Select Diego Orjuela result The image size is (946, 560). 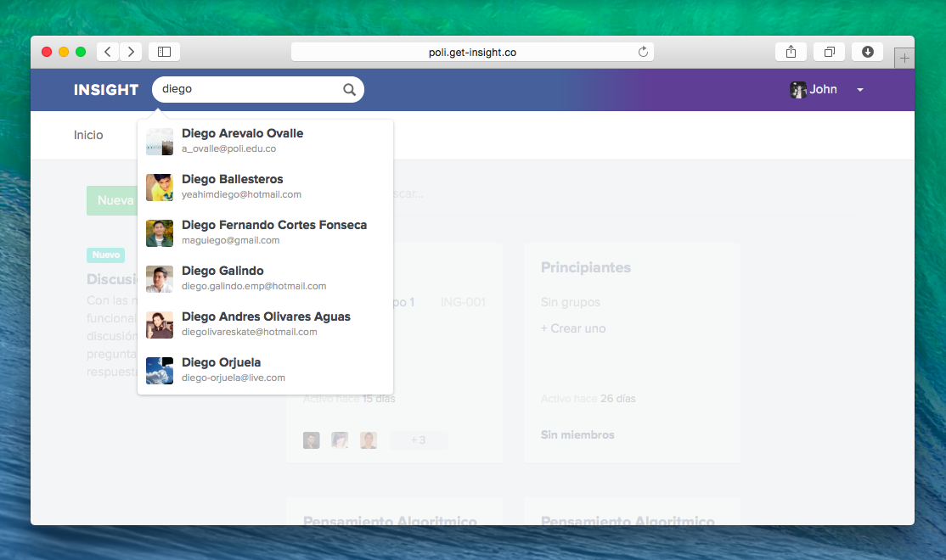coord(266,371)
